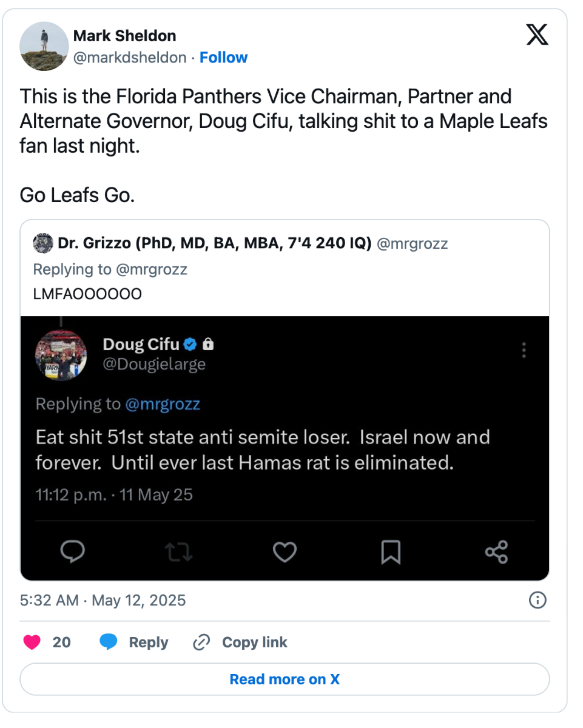Click the pink heart like icon
This screenshot has height=728, width=583.
coord(32,642)
